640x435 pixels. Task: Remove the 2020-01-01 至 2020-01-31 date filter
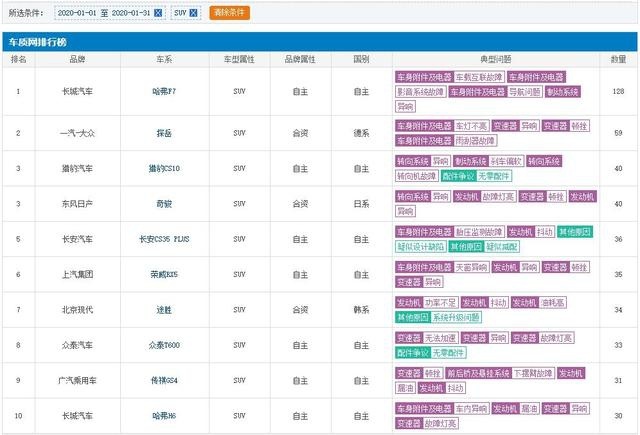[158, 13]
